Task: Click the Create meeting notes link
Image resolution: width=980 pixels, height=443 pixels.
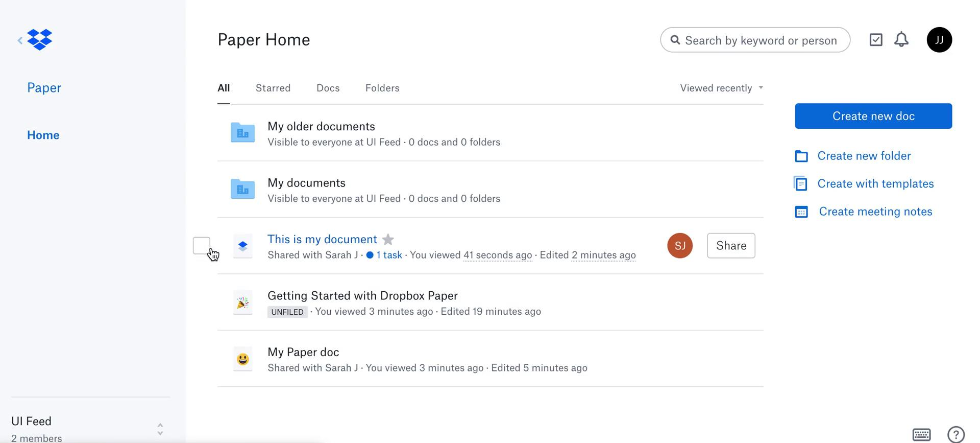Action: click(875, 212)
